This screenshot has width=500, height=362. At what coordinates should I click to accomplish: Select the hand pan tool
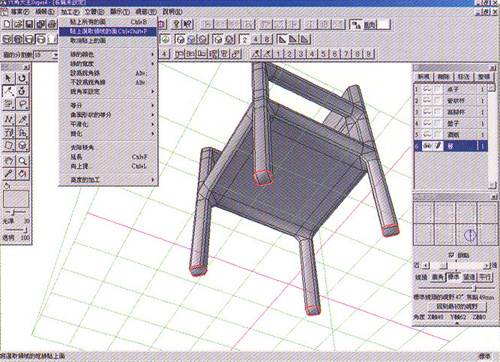[x=8, y=161]
